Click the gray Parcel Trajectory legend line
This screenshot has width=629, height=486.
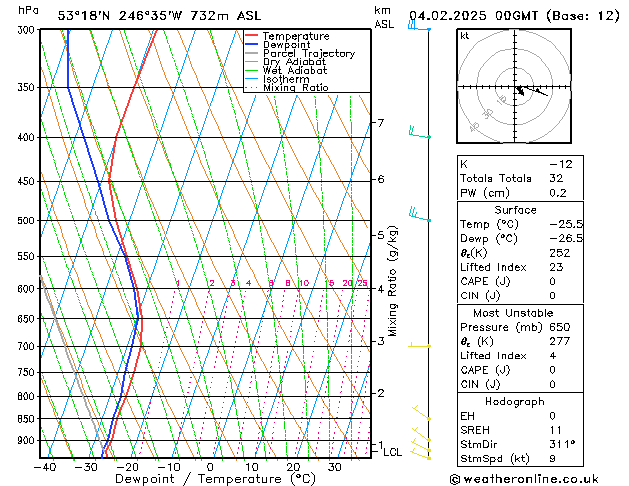pyautogui.click(x=251, y=53)
